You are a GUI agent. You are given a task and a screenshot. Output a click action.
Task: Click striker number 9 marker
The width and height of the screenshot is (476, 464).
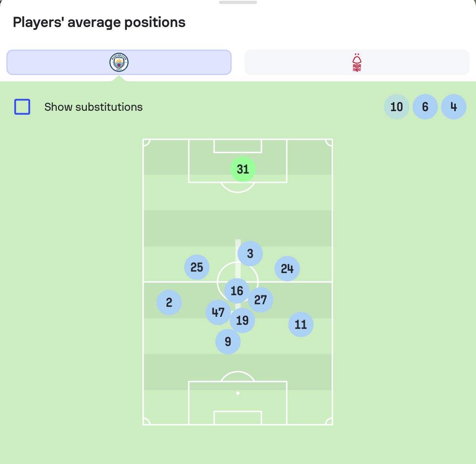tap(228, 341)
